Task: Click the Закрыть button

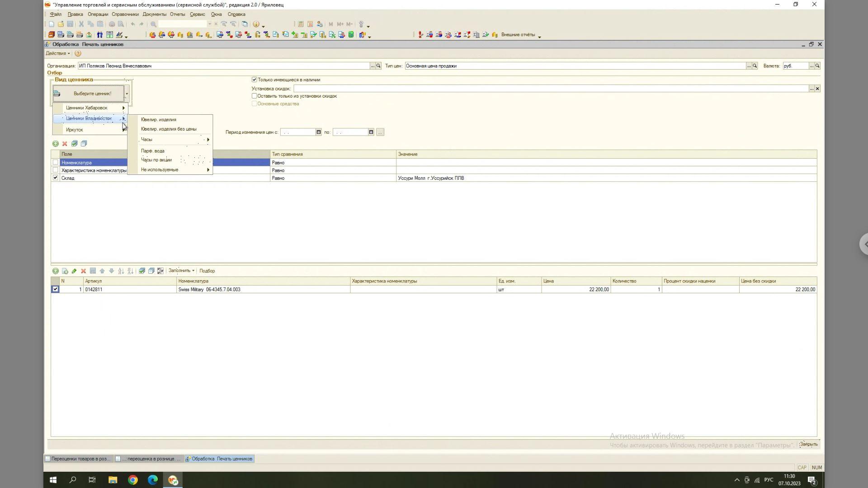Action: click(808, 445)
